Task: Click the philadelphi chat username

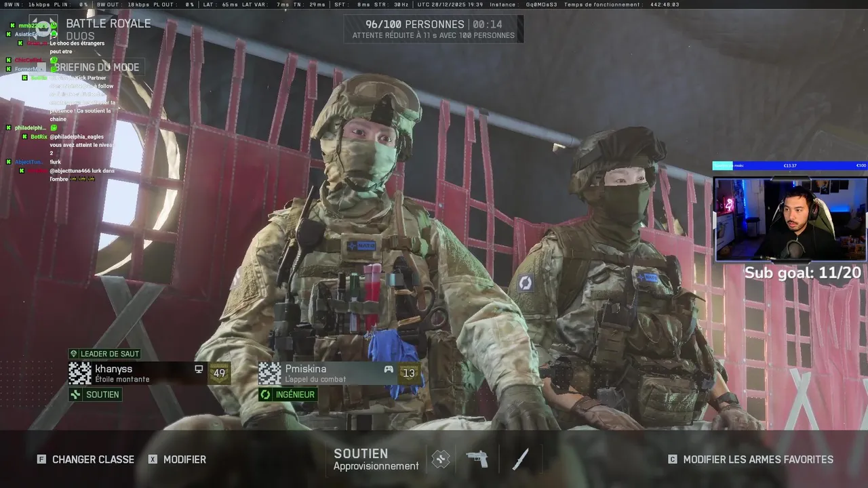Action: coord(31,127)
